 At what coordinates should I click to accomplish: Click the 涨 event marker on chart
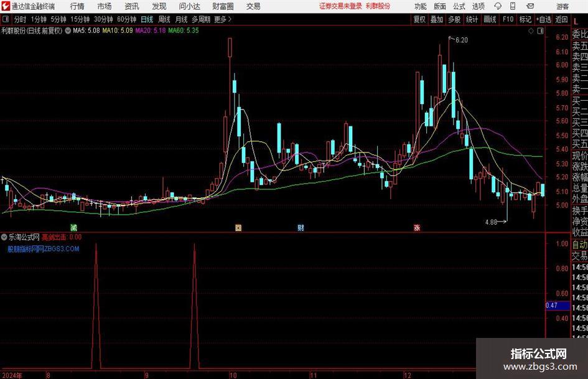[x=417, y=227]
